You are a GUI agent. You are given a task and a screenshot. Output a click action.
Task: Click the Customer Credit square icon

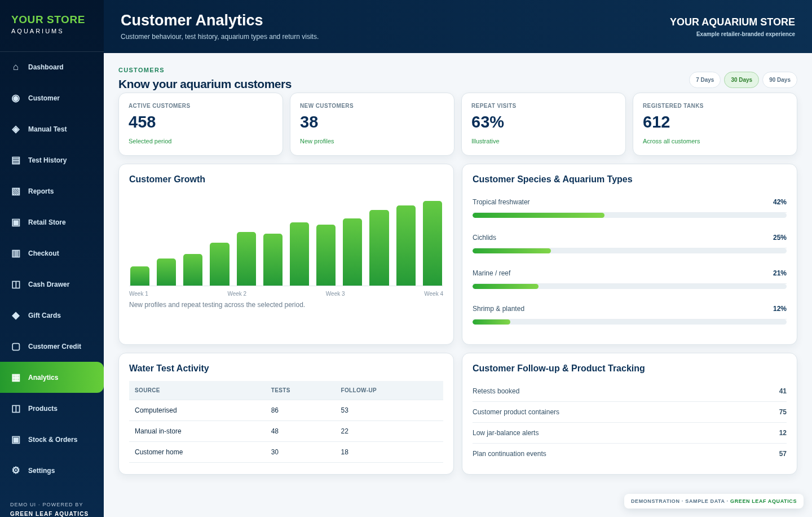pyautogui.click(x=16, y=347)
